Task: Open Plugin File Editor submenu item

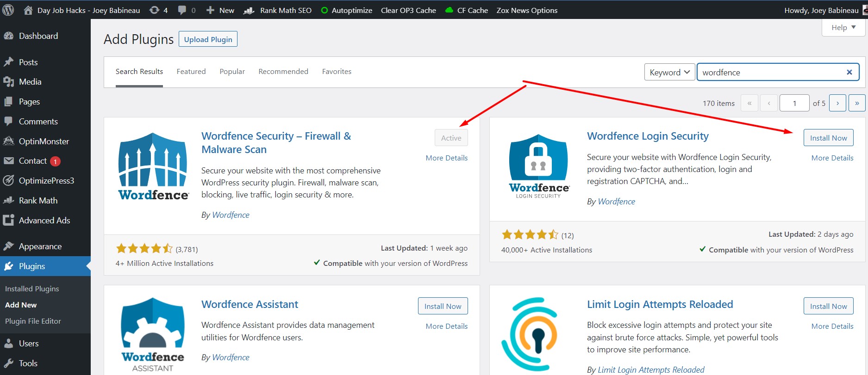Action: pos(33,321)
